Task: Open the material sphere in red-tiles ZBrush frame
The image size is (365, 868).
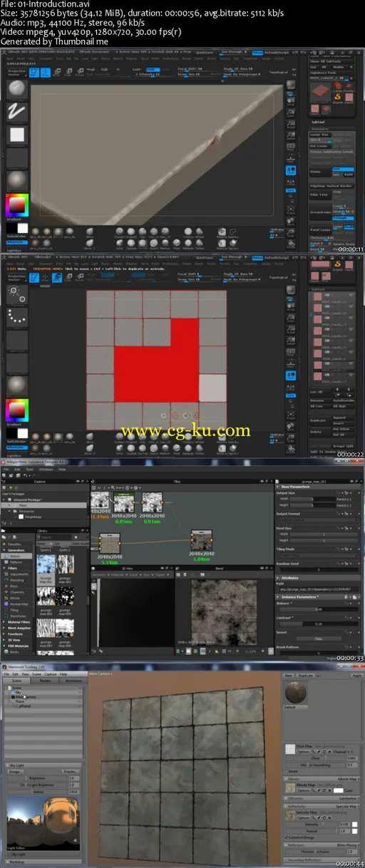Action: (17, 386)
